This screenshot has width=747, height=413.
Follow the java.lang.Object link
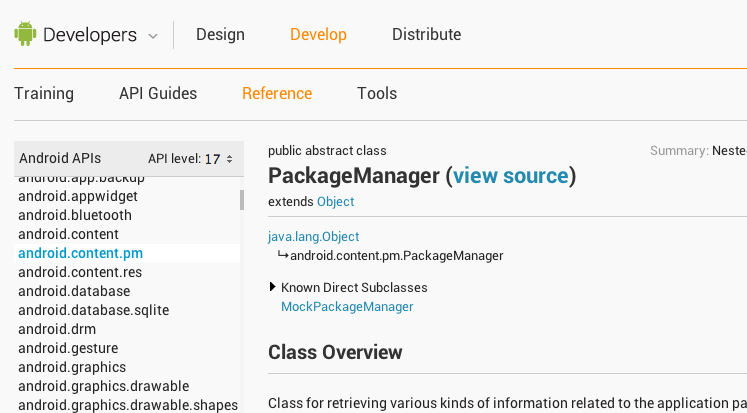[313, 237]
